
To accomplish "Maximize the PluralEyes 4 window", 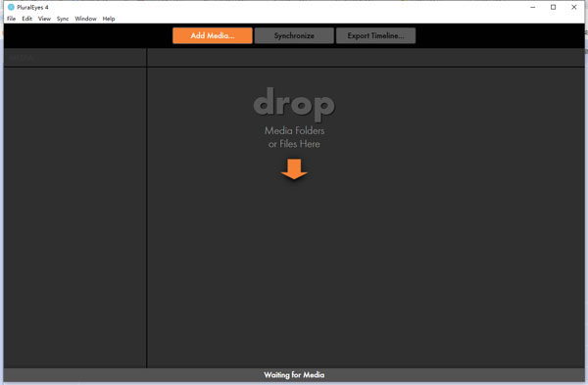I will tap(553, 7).
